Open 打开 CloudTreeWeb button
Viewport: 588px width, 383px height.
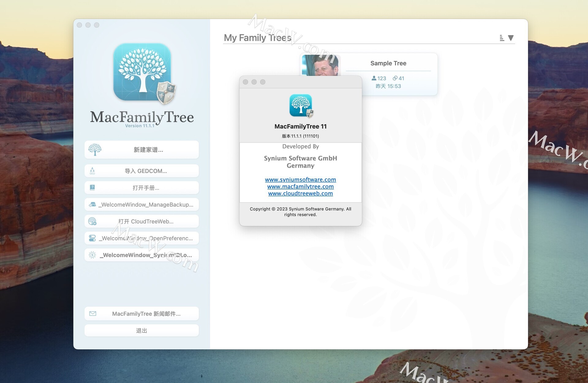click(x=141, y=221)
